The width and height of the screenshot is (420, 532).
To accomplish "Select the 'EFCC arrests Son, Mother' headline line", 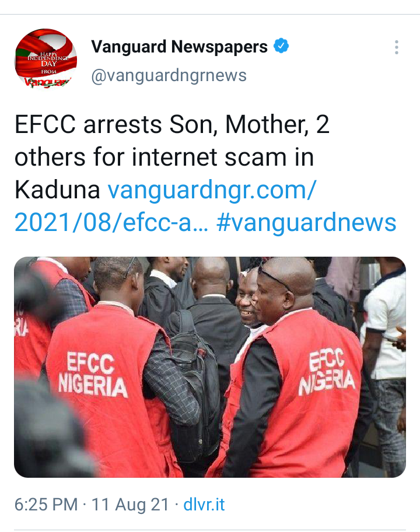I will (x=171, y=124).
